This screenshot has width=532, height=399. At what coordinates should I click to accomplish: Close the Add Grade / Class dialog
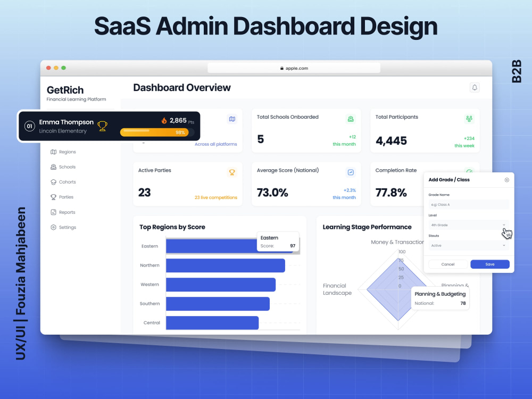click(506, 180)
